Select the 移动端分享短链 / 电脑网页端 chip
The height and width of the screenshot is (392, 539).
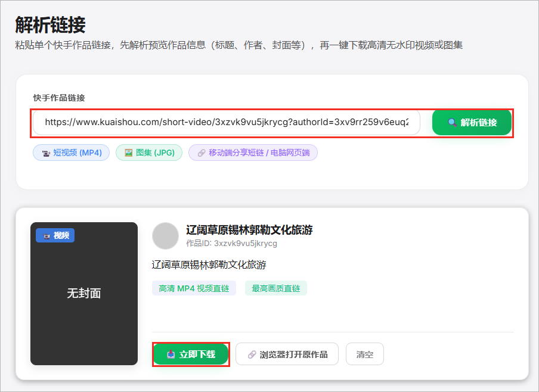pos(253,153)
